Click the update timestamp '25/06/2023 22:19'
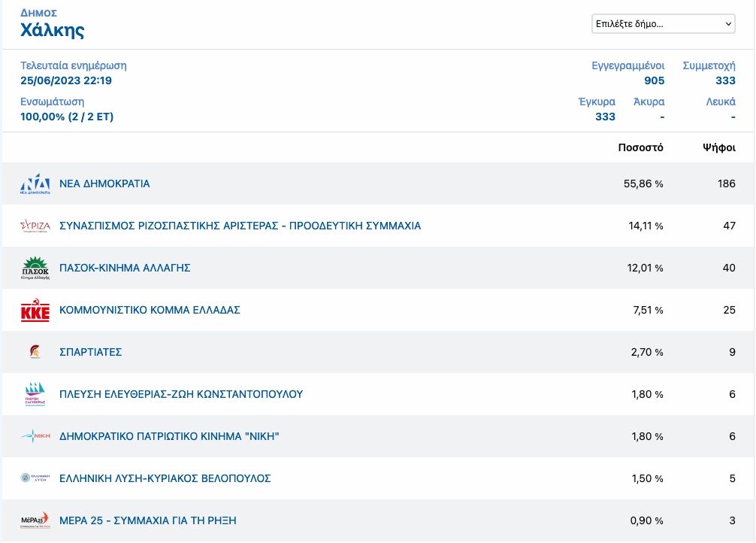756x543 pixels. (66, 80)
